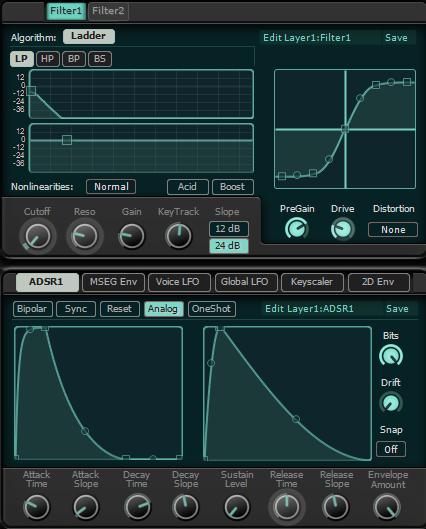Select the BS filter type

pyautogui.click(x=100, y=59)
